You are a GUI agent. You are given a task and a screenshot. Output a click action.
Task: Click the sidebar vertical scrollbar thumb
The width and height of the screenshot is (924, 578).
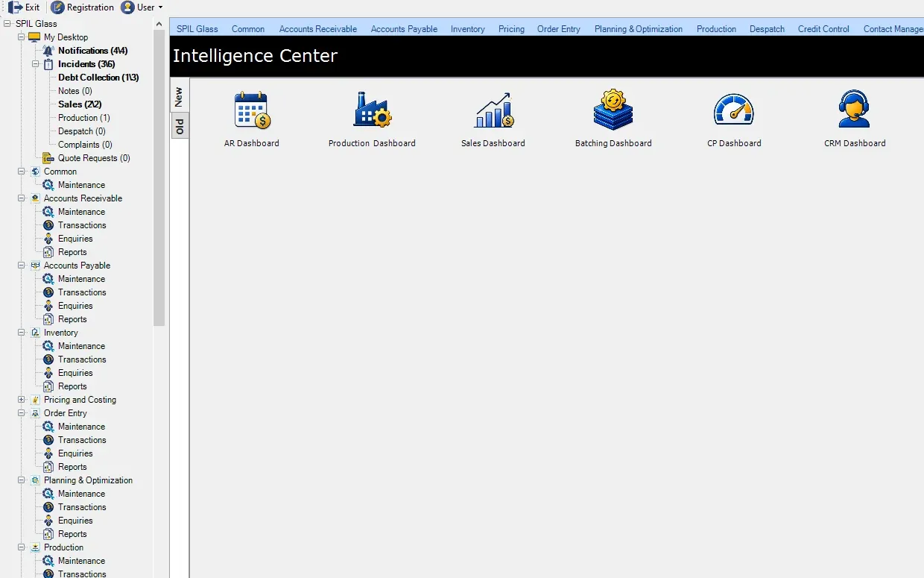159,178
